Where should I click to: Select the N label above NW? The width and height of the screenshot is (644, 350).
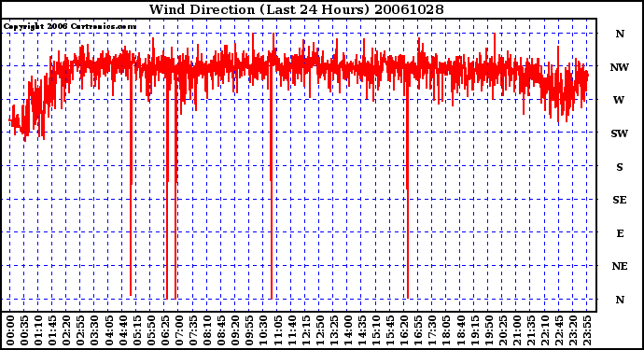(620, 34)
